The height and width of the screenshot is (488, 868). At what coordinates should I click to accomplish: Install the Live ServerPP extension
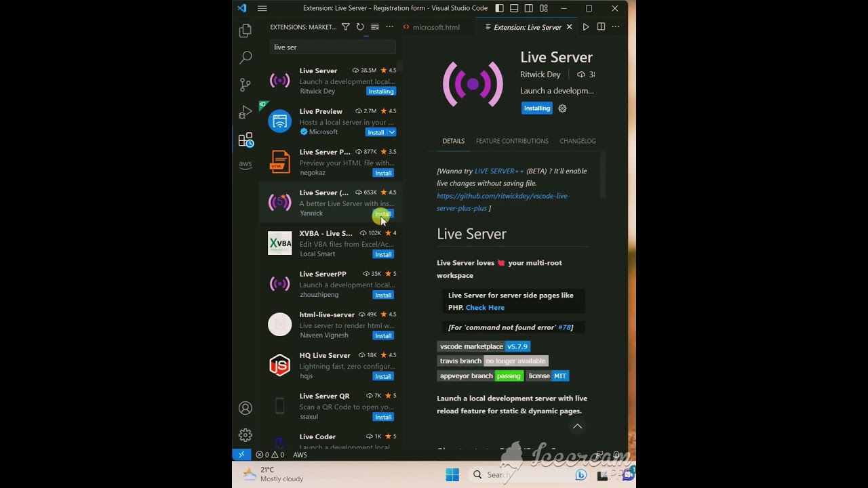(x=383, y=295)
